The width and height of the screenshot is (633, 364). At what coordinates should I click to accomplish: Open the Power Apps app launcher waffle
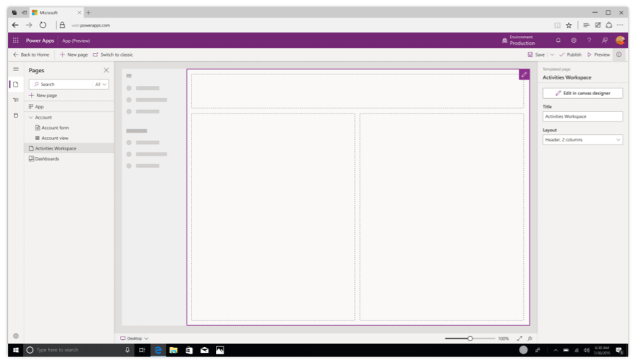click(16, 41)
